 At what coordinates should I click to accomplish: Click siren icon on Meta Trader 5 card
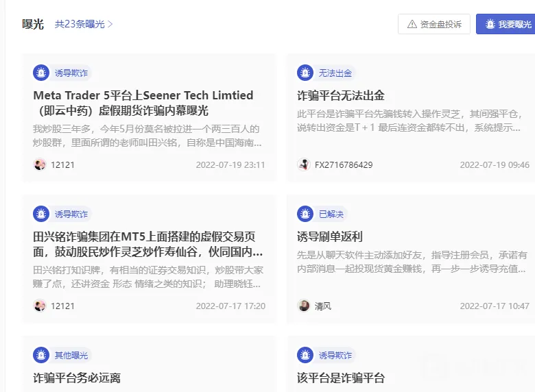pos(41,73)
